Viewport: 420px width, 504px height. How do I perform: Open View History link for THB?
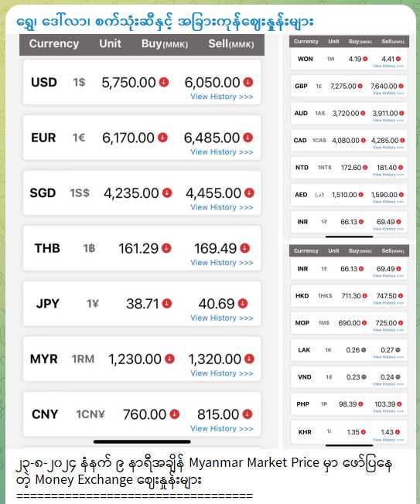(x=222, y=263)
